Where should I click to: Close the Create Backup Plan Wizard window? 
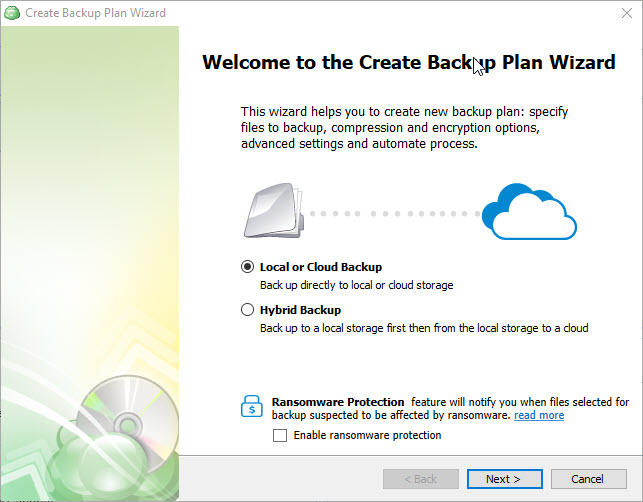pyautogui.click(x=627, y=13)
